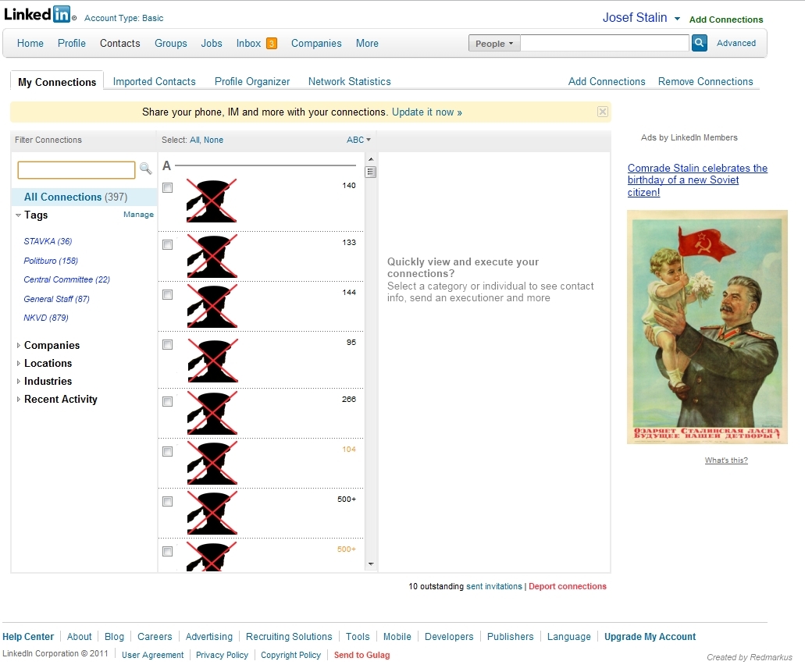Open Profile in navigation bar
The image size is (805, 672).
[71, 44]
